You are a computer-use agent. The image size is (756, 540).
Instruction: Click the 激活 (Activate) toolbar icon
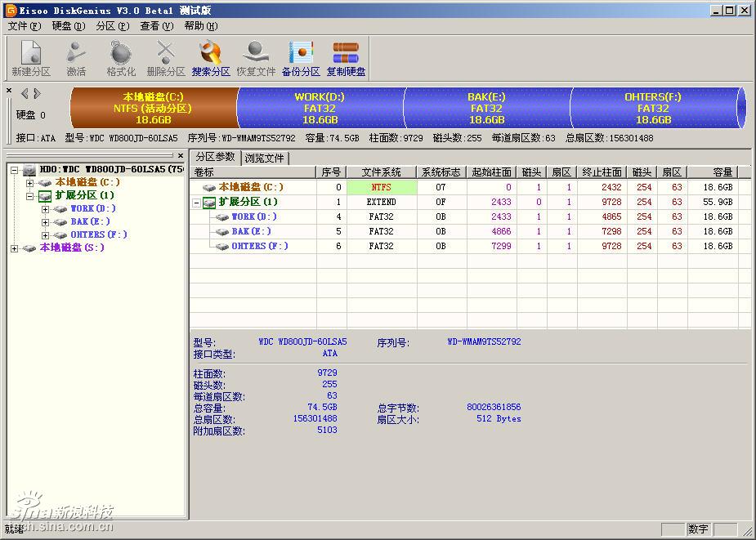click(x=75, y=57)
